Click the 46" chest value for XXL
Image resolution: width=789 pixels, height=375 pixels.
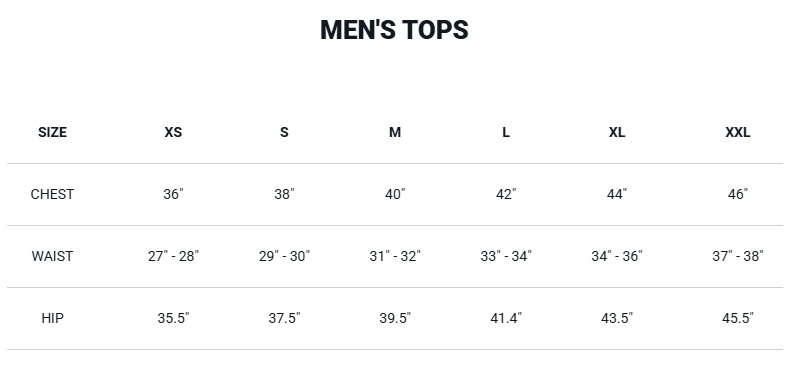(x=738, y=194)
